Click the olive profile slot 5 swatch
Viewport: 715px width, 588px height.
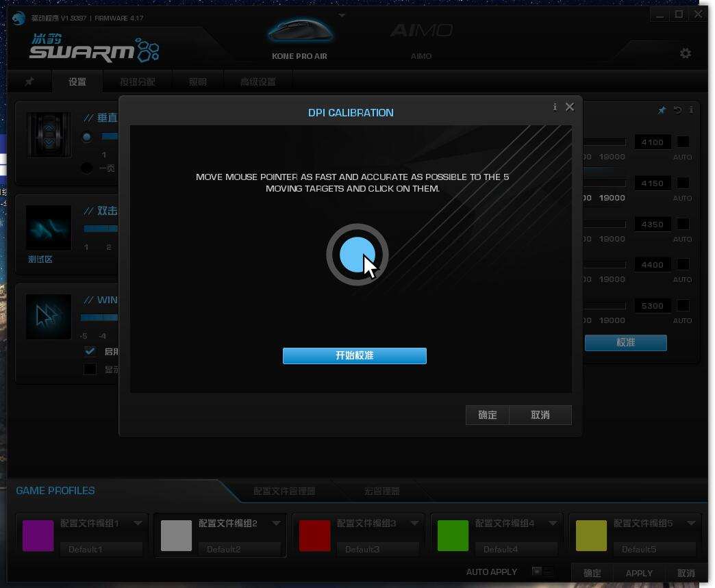(x=592, y=535)
